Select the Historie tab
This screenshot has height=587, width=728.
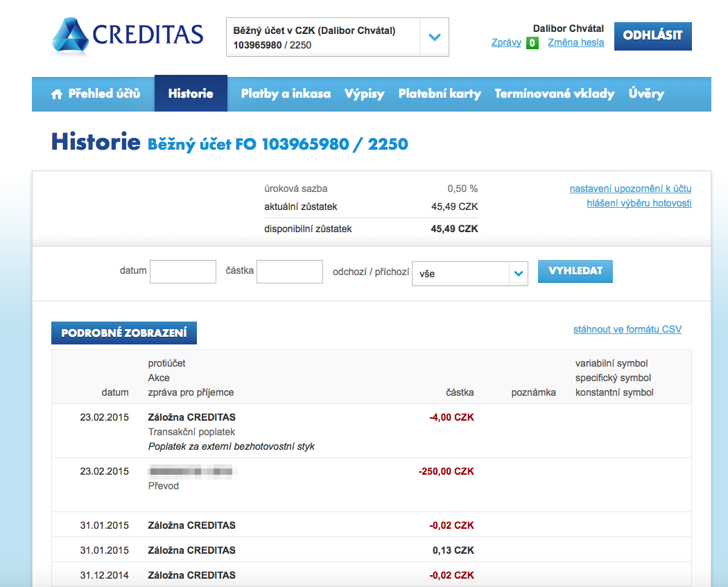pyautogui.click(x=191, y=94)
